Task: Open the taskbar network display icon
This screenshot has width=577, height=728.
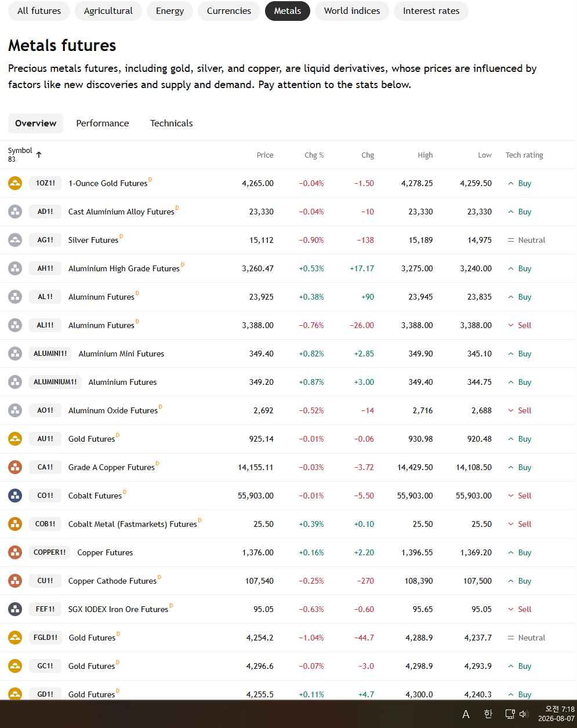Action: (510, 714)
